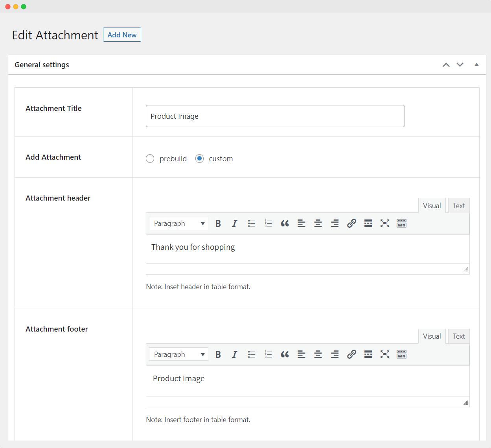Viewport: 491px width, 448px height.
Task: Insert Read More tag in footer editor
Action: [x=368, y=354]
